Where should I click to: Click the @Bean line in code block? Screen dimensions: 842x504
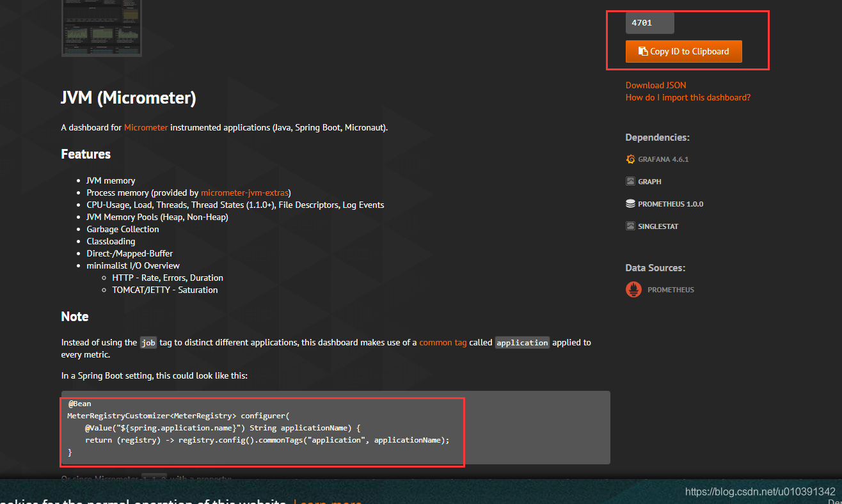coord(79,404)
